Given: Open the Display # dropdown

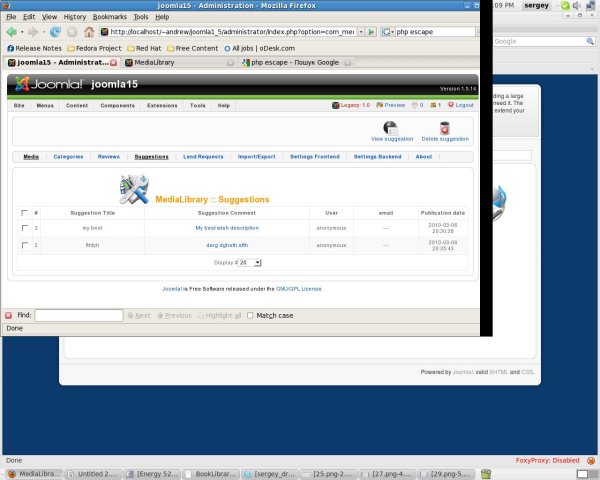Looking at the screenshot, I should (249, 263).
